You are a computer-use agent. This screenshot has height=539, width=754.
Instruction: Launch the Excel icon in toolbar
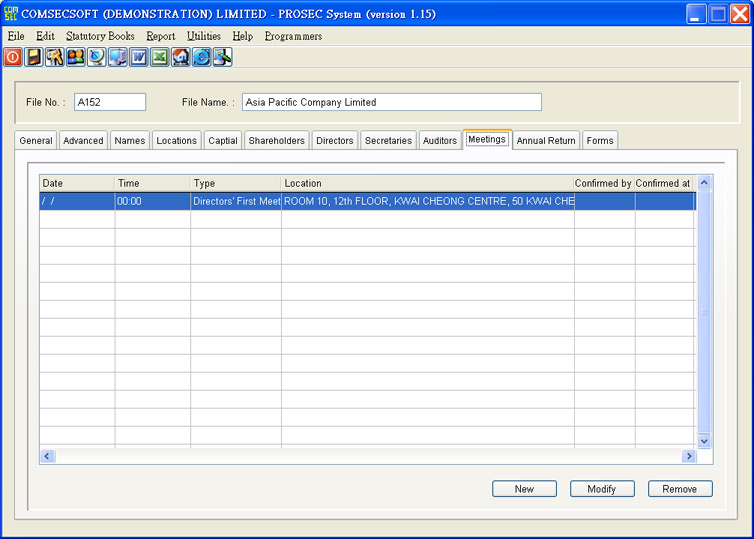point(160,58)
